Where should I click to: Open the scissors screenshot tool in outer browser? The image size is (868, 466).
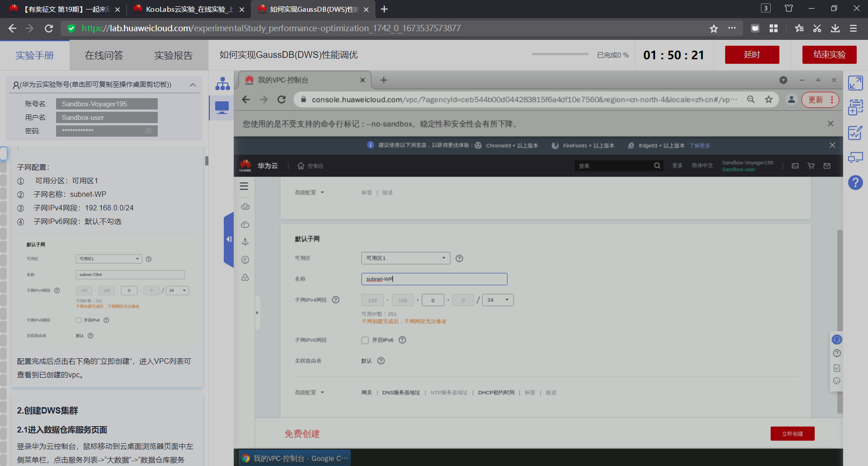tap(817, 29)
